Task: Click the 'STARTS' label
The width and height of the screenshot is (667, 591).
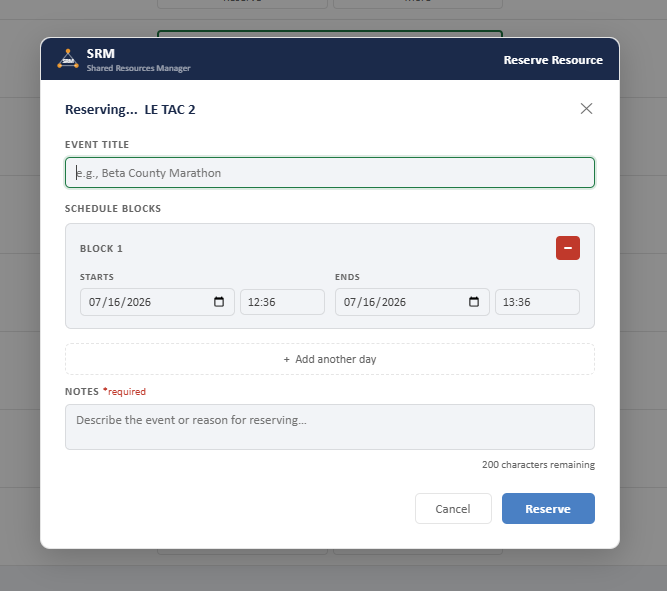Action: [97, 277]
